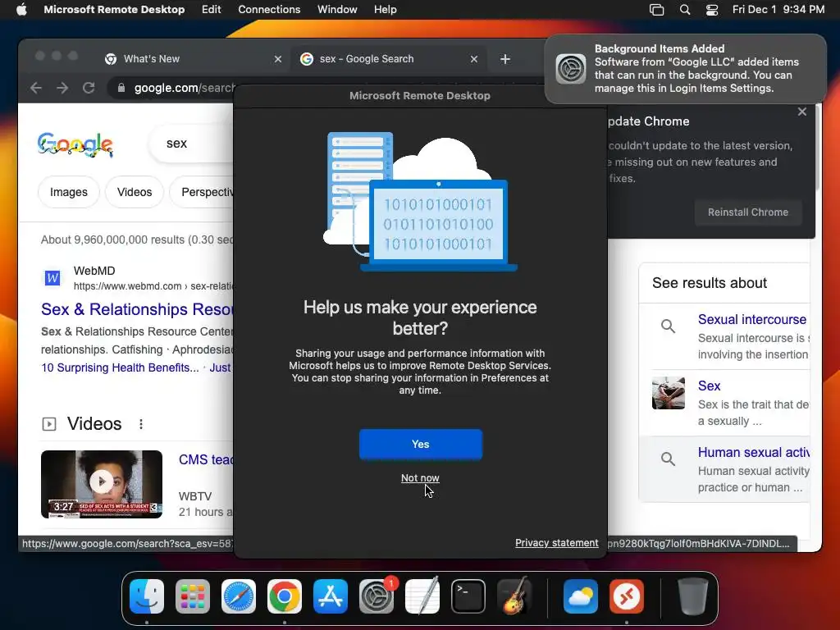Click the Yes button in the dialog
This screenshot has height=630, width=840.
click(421, 444)
